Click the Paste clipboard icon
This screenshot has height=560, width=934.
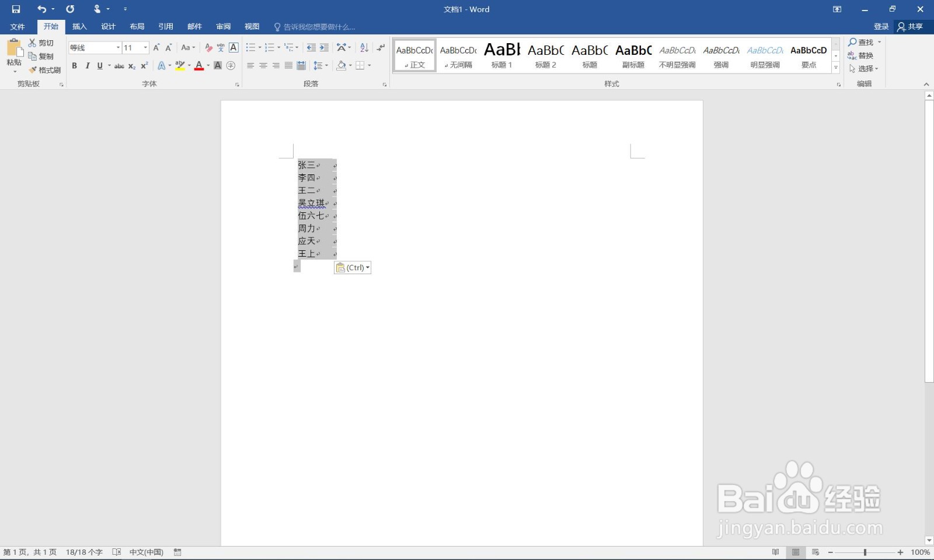pyautogui.click(x=14, y=47)
